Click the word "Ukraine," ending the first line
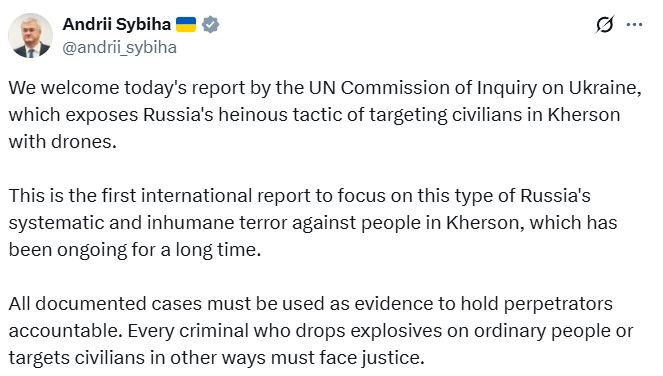Viewport: 663px width, 376px height. click(605, 88)
